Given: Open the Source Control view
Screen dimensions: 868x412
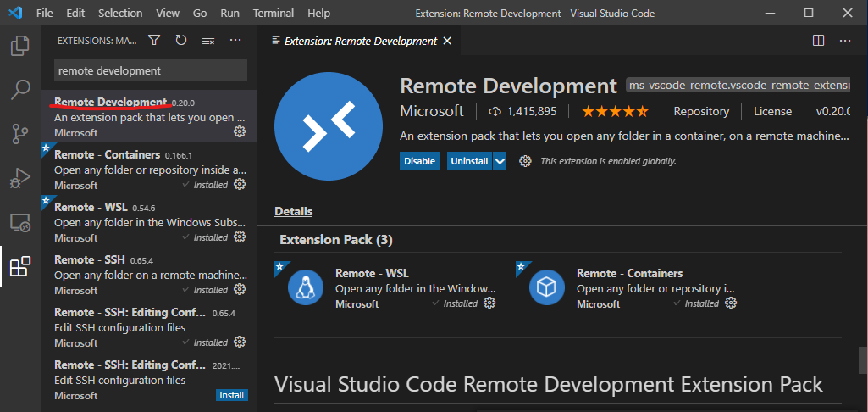Looking at the screenshot, I should pyautogui.click(x=20, y=134).
